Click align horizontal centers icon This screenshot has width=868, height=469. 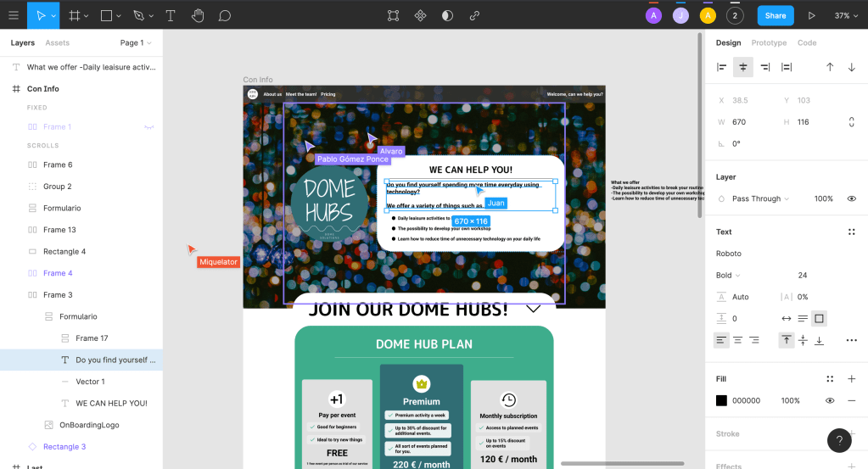[743, 67]
